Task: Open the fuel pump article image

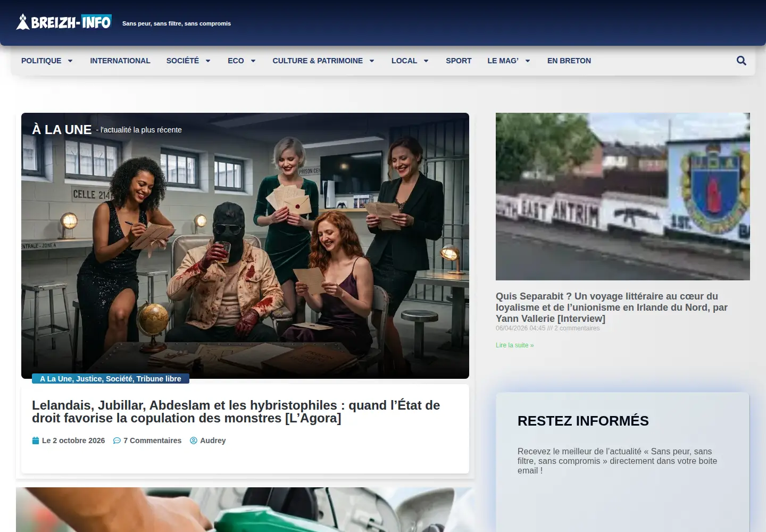Action: click(x=245, y=510)
